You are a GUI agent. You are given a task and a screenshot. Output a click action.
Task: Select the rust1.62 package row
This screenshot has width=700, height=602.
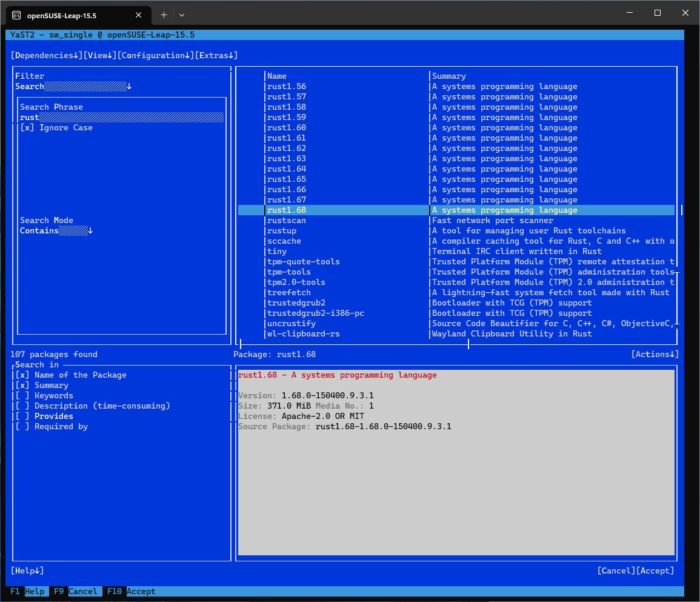click(456, 149)
